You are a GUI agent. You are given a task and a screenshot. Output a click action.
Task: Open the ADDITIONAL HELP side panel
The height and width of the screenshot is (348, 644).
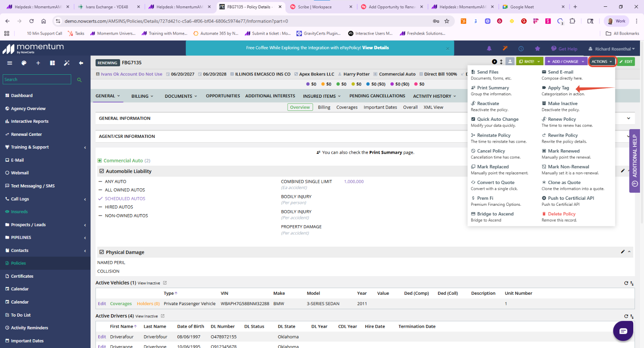coord(634,161)
